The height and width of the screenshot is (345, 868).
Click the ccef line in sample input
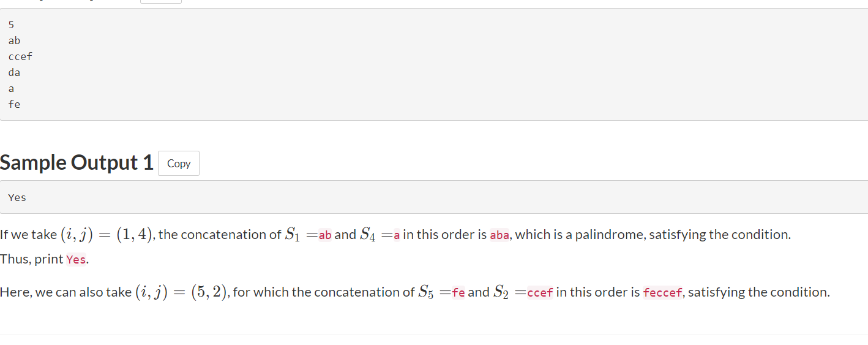tap(20, 56)
